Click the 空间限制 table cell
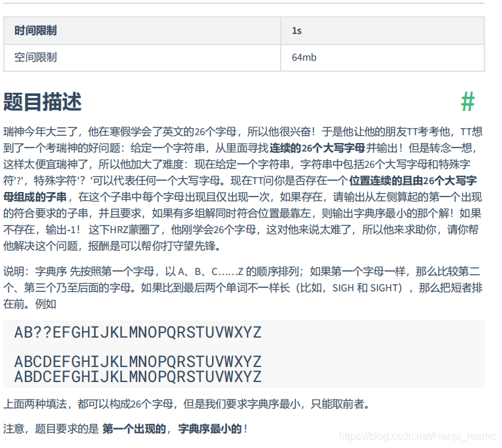Screen dimensions: 502x448 coord(142,57)
